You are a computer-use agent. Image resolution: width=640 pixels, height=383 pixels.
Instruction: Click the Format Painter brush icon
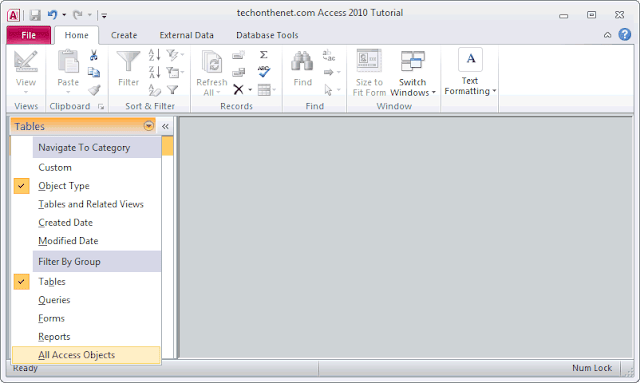pyautogui.click(x=94, y=90)
